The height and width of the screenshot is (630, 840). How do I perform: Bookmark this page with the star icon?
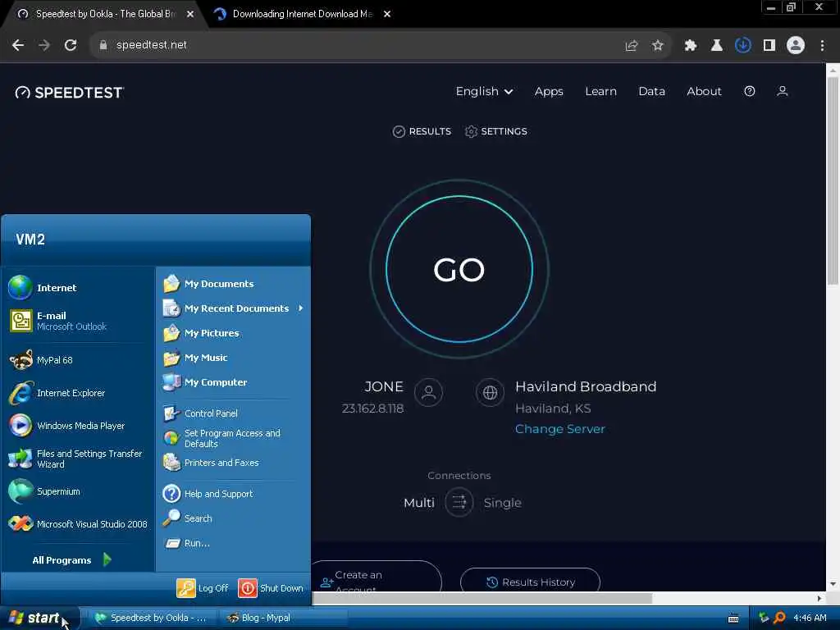[x=658, y=46]
